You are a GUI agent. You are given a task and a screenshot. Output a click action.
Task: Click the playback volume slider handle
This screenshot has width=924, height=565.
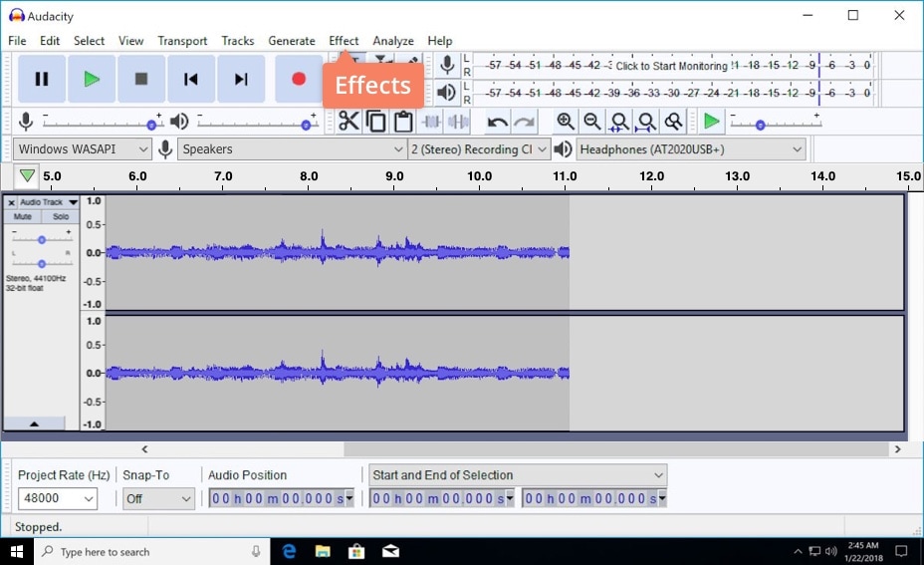(306, 125)
